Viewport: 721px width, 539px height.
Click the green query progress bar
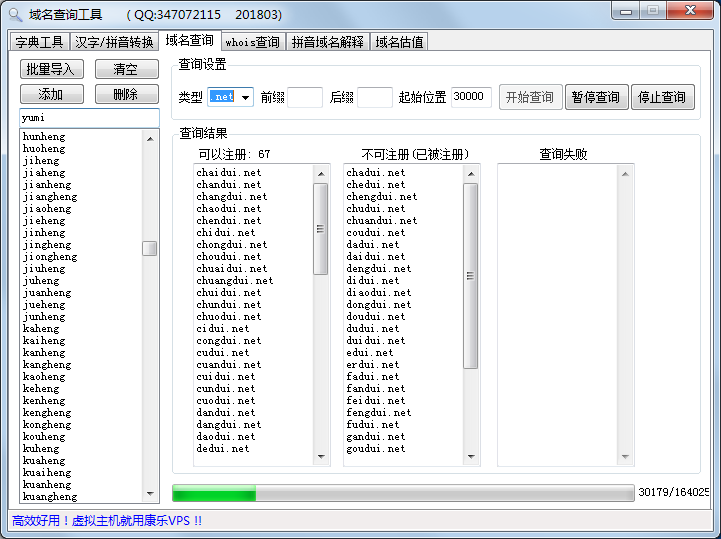(402, 493)
